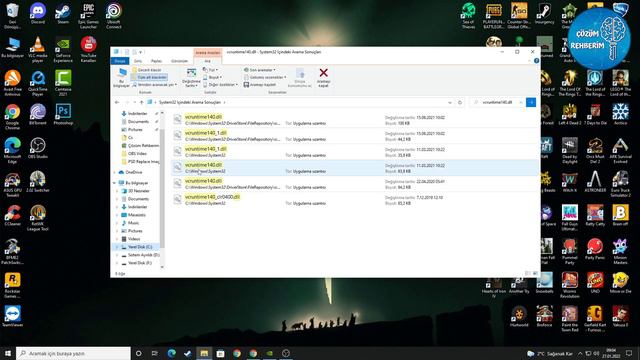Viewport: 640px width, 360px height.
Task: Click the navigation pane scrollbar
Action: 162,188
